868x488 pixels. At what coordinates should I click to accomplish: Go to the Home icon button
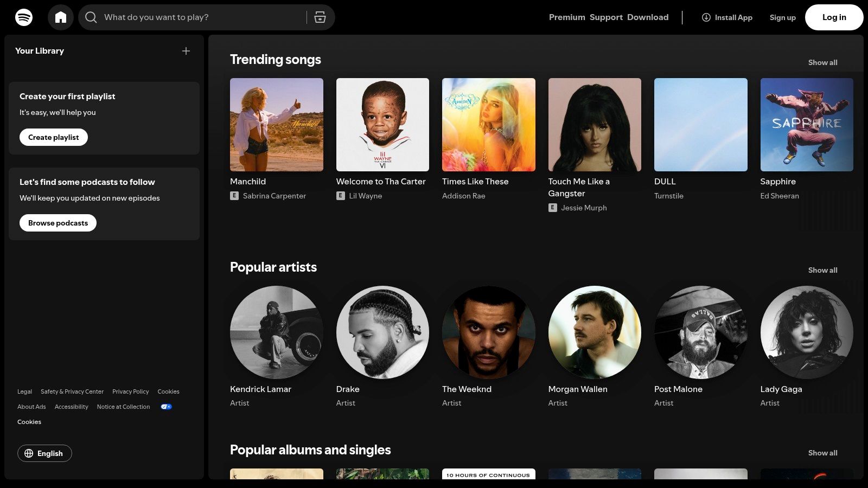(x=61, y=17)
